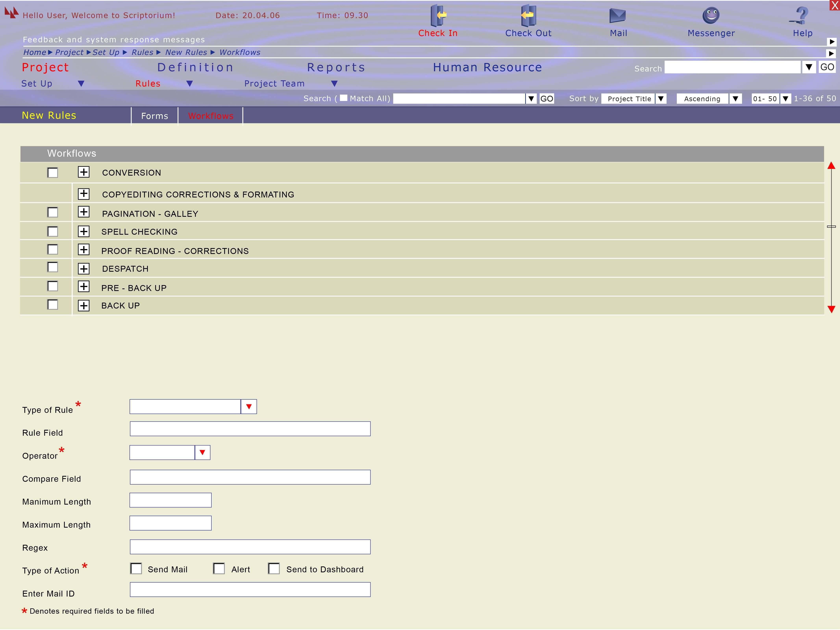Viewport: 840px width, 630px height.
Task: Click into the Regex input field
Action: (x=250, y=547)
